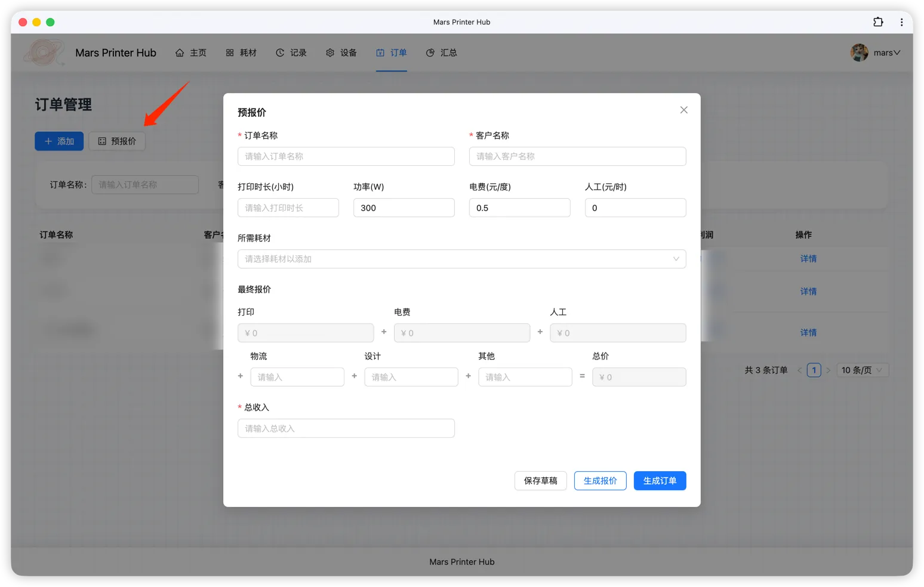
Task: Click the 预报价 button near the arrow
Action: click(x=117, y=141)
